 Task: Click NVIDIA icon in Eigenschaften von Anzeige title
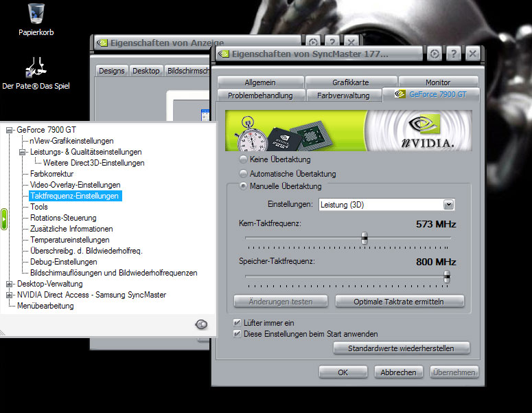[x=102, y=43]
